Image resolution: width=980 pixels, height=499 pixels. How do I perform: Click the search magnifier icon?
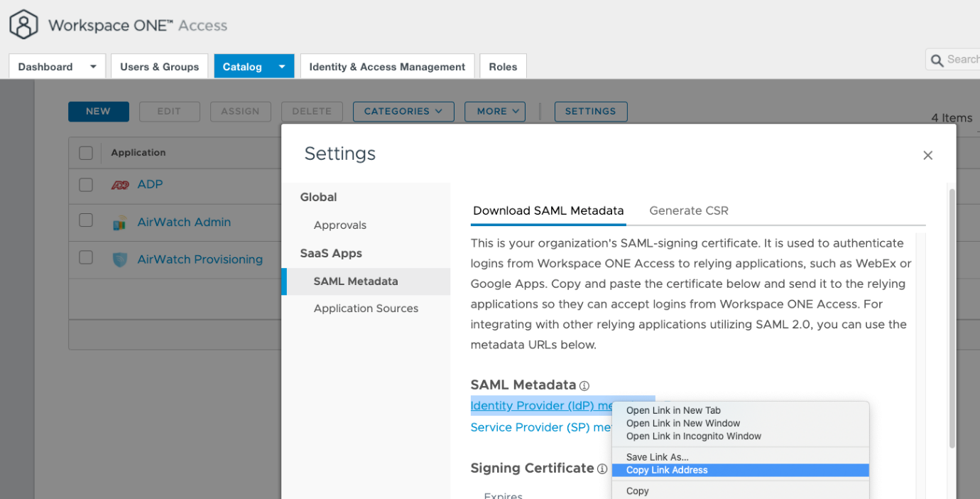click(x=937, y=60)
